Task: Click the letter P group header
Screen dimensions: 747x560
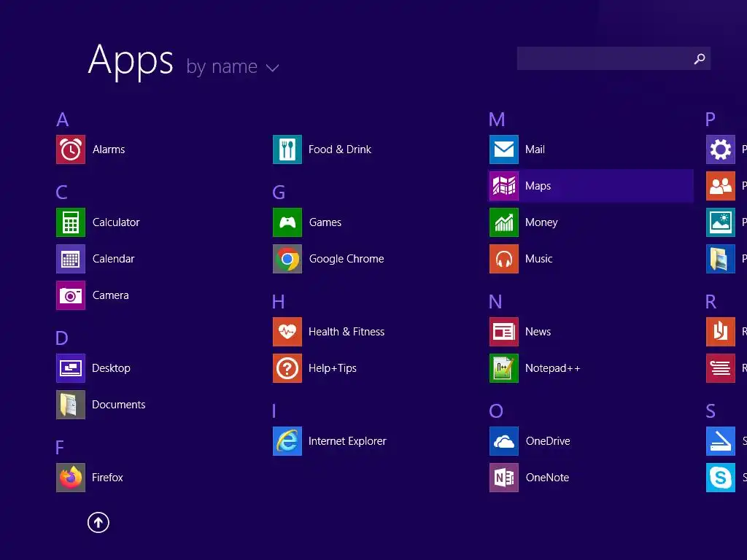Action: (711, 120)
